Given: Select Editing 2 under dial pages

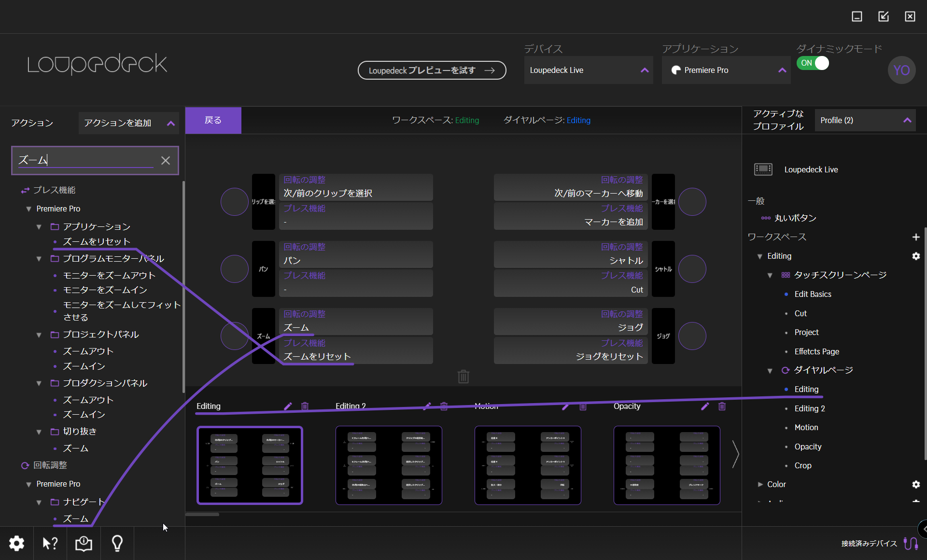Looking at the screenshot, I should [809, 408].
